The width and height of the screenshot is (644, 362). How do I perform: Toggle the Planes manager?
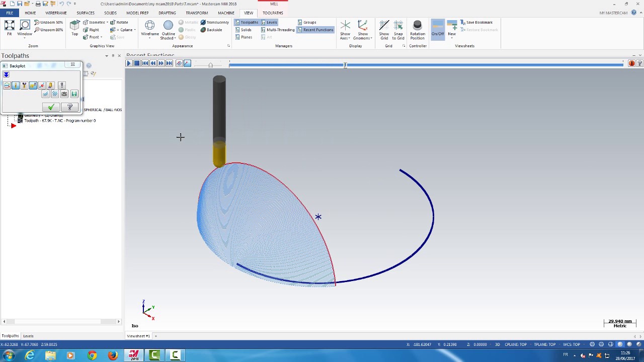tap(244, 37)
